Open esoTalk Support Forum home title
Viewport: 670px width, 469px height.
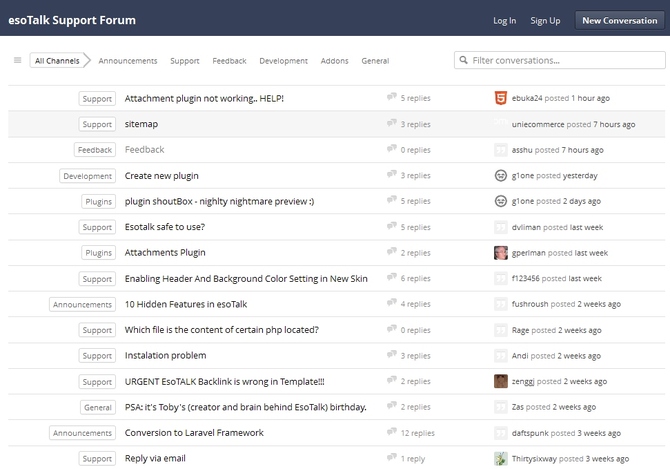point(72,20)
